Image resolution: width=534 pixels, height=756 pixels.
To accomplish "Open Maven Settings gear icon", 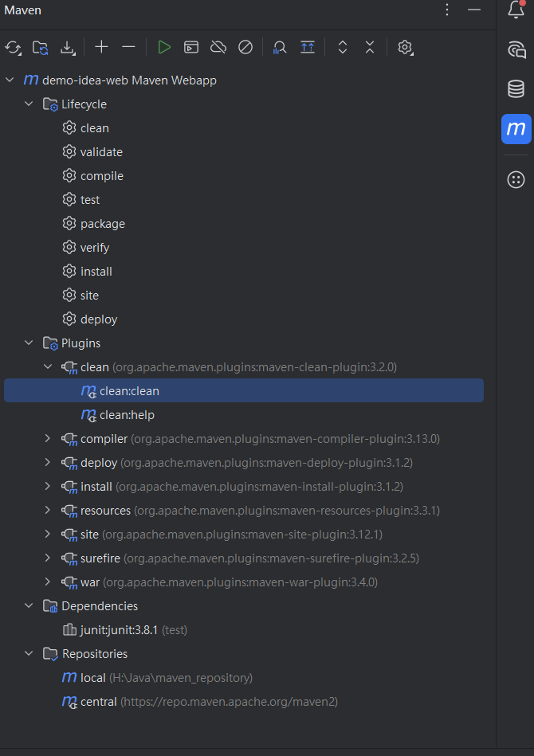I will point(405,47).
